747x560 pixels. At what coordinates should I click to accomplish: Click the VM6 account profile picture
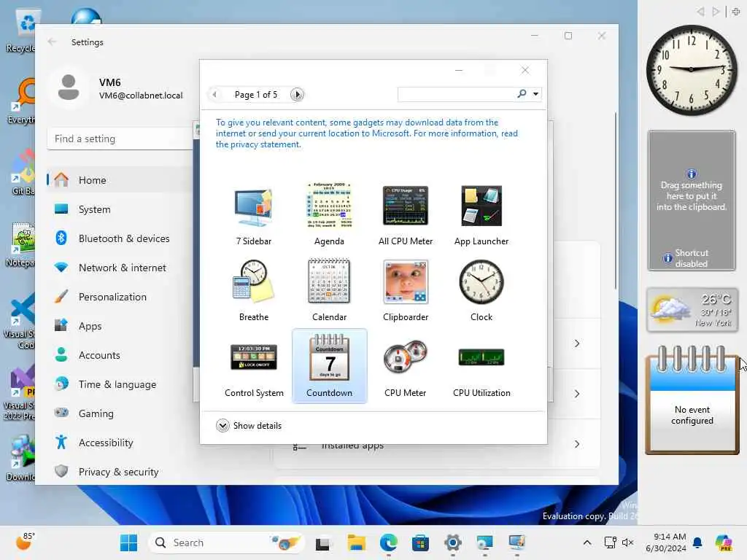coord(69,88)
